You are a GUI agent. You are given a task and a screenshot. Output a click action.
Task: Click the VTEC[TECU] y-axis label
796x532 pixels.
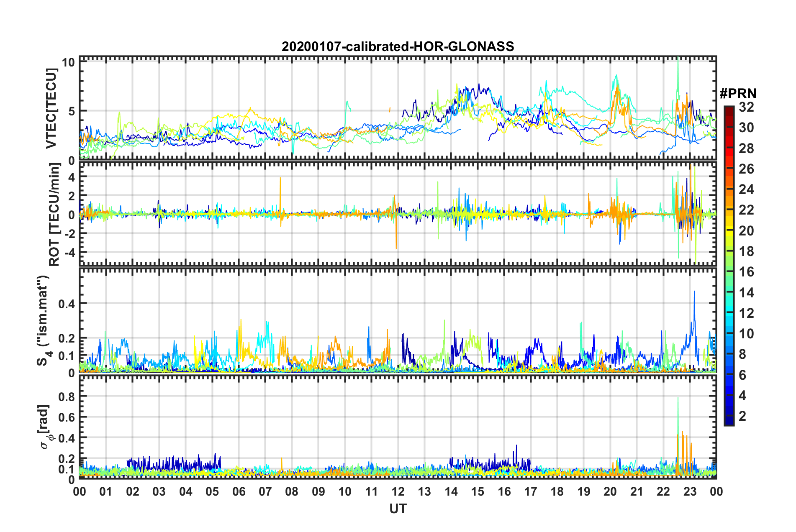click(x=51, y=109)
